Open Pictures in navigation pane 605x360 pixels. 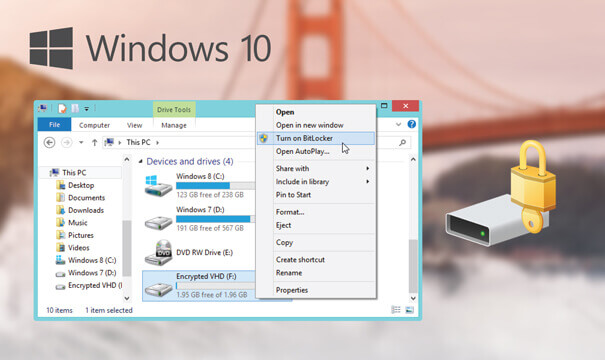81,235
